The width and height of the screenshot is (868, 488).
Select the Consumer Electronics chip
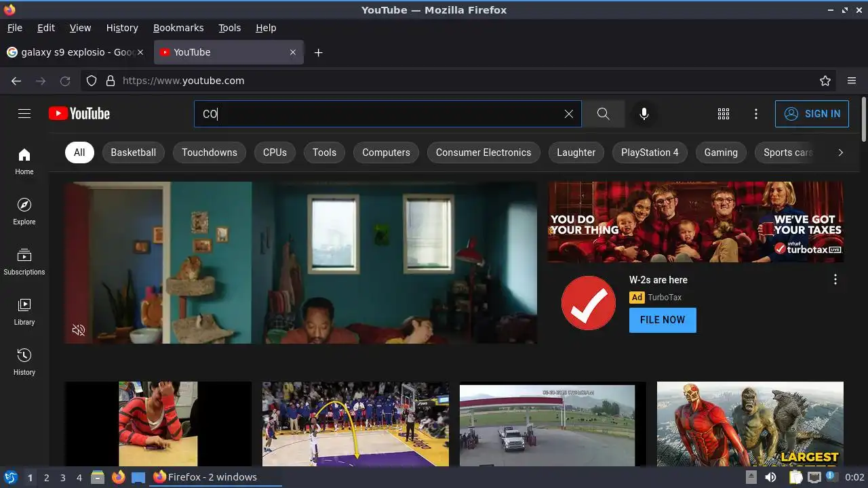click(484, 152)
